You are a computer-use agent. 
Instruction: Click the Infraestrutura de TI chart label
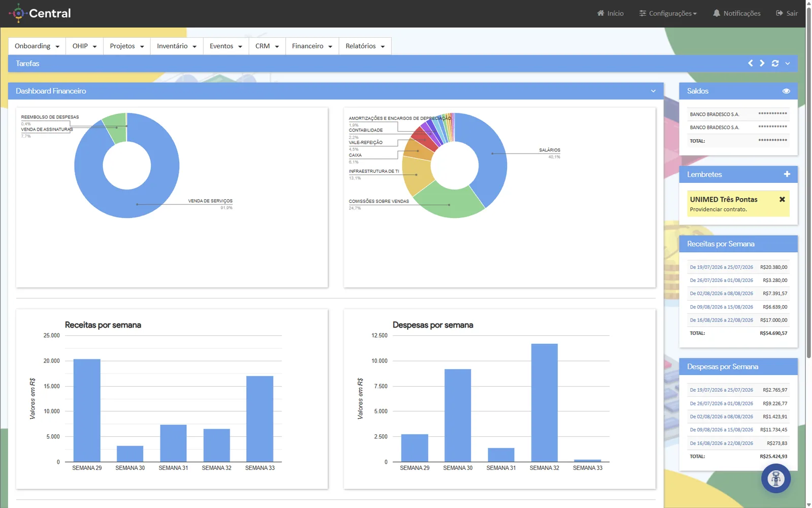[374, 171]
